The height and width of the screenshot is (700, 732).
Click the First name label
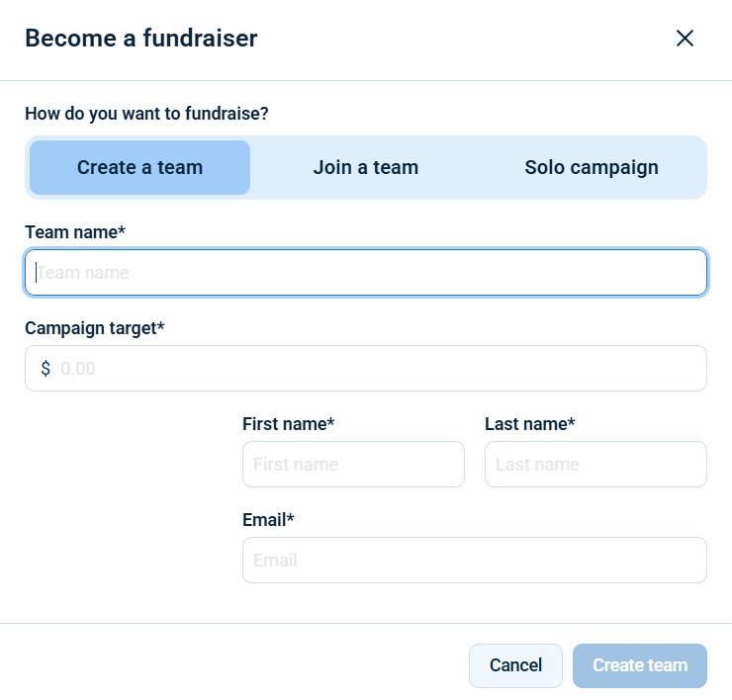pos(288,424)
